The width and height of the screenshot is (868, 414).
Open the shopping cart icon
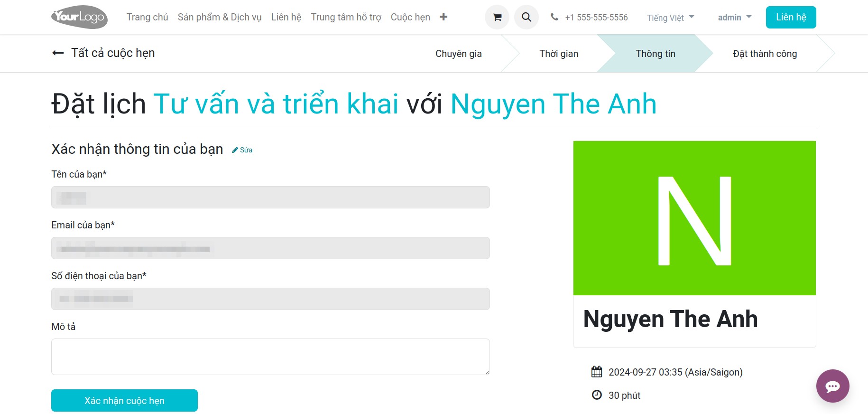(x=497, y=17)
